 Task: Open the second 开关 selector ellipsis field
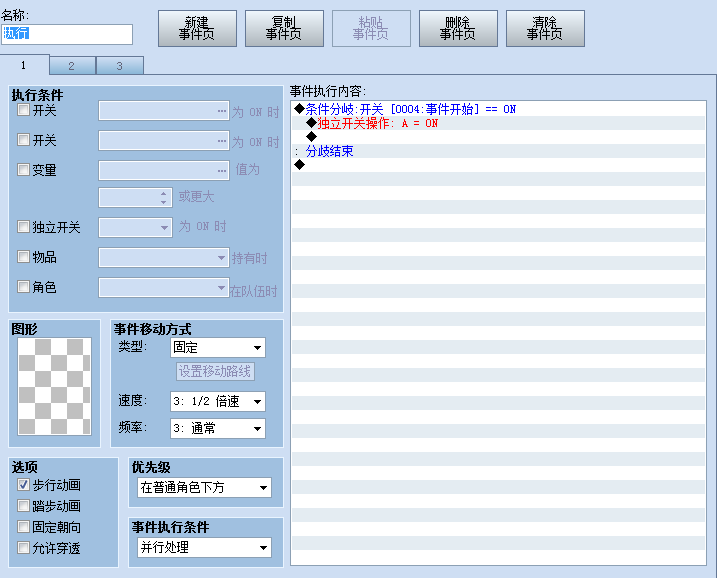point(164,141)
